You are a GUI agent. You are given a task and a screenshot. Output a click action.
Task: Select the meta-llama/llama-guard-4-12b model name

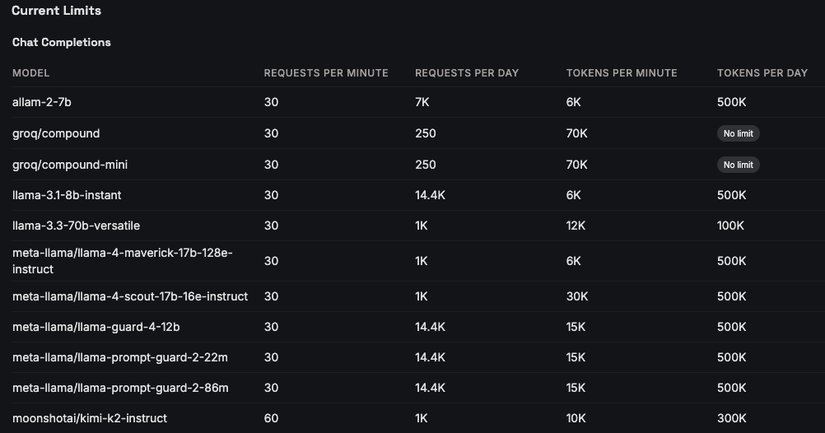96,327
